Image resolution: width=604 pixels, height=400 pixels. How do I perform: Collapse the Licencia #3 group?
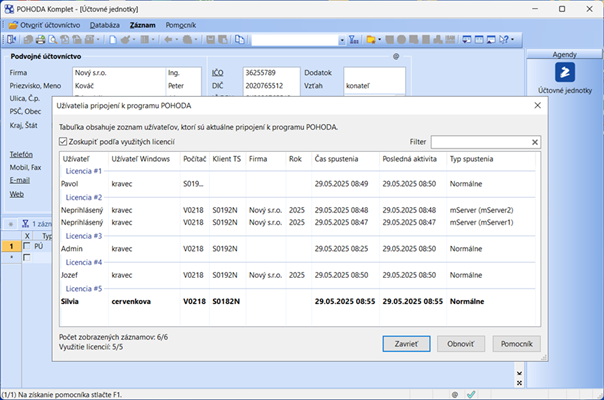pos(84,236)
